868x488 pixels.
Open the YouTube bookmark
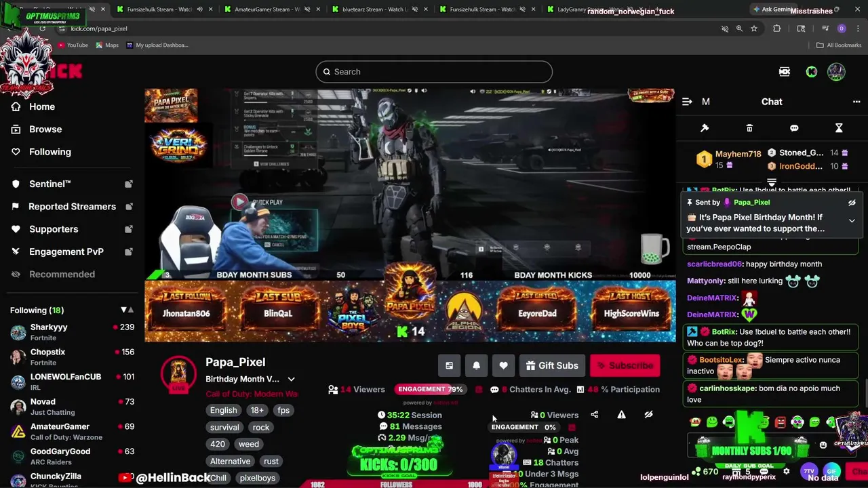pyautogui.click(x=73, y=45)
